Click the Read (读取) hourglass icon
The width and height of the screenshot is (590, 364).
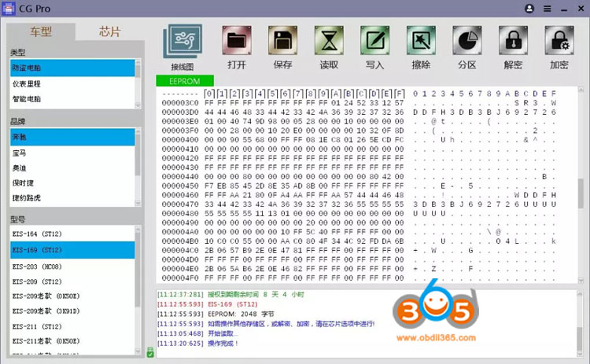[x=329, y=39]
